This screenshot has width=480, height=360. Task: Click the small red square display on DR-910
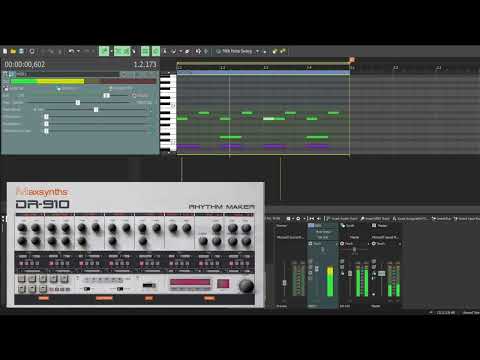(x=223, y=283)
